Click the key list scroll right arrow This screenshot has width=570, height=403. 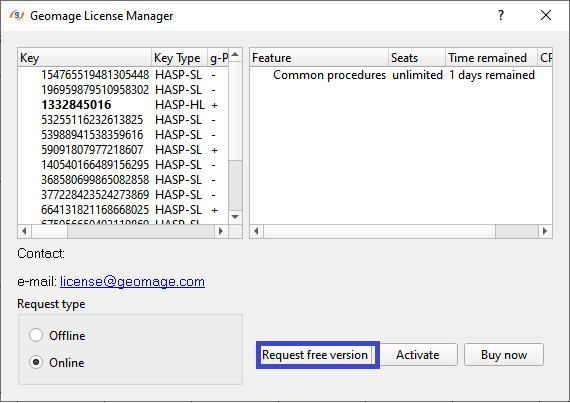221,231
